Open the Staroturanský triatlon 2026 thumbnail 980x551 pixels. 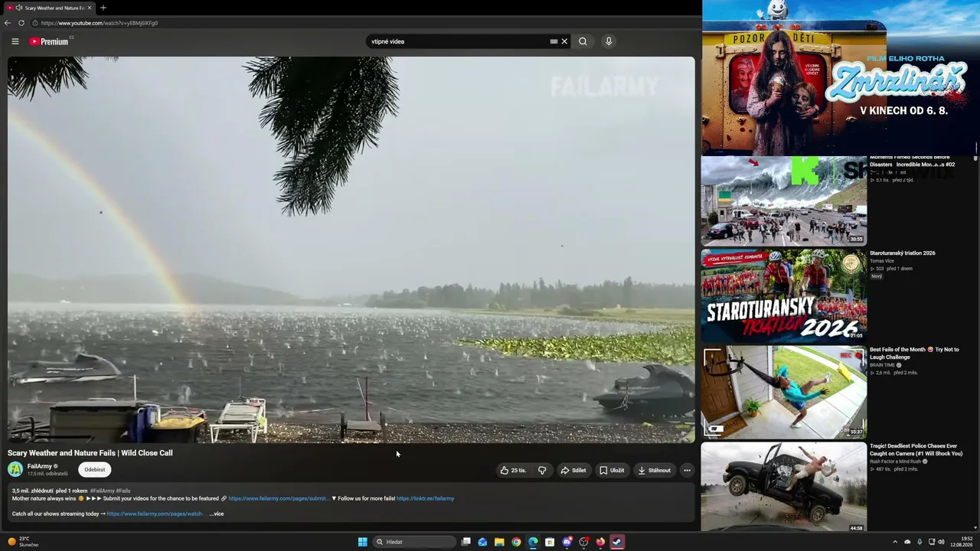pyautogui.click(x=784, y=295)
